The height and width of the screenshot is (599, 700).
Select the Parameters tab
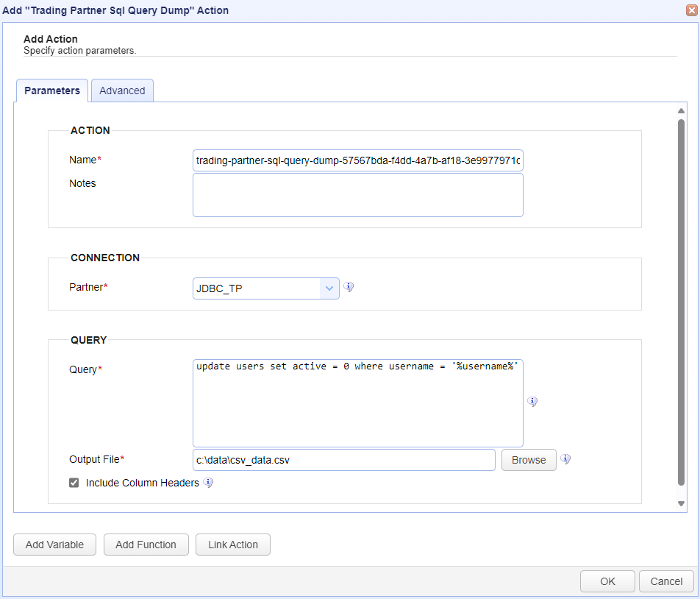52,91
